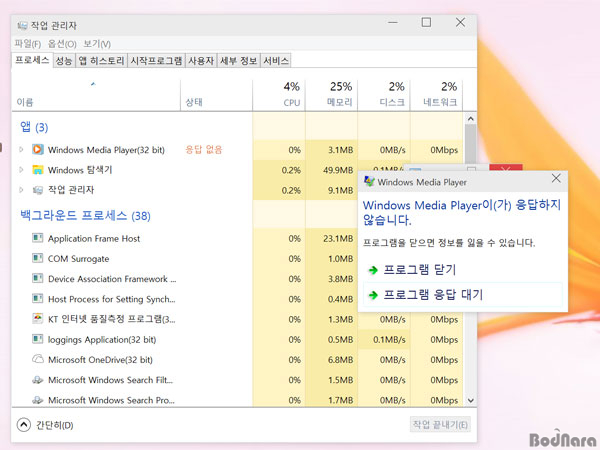The height and width of the screenshot is (450, 600).
Task: Click the Microsoft Windows Search Filt icon
Action: coord(38,380)
